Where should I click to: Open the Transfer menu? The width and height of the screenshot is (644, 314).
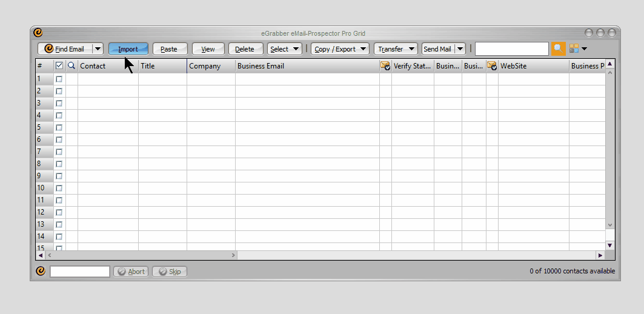coord(396,49)
